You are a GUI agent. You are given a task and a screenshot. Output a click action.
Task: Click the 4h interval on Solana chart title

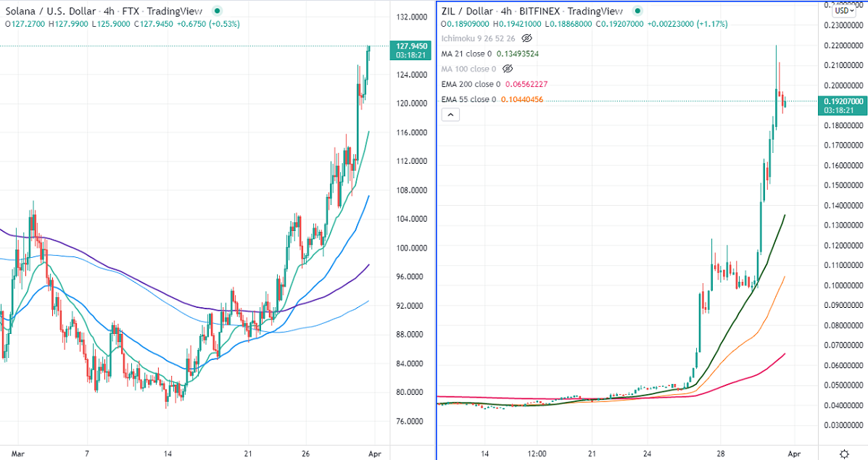pos(105,12)
